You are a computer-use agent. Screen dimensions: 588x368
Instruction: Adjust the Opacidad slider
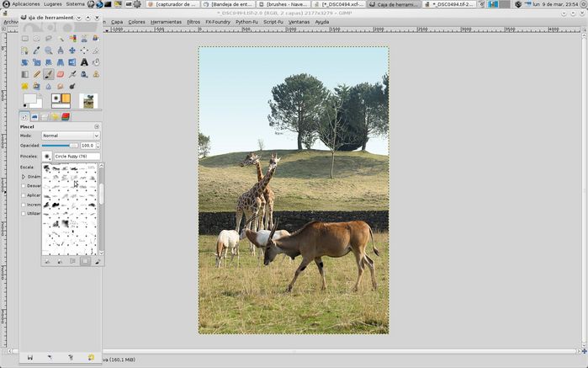60,146
